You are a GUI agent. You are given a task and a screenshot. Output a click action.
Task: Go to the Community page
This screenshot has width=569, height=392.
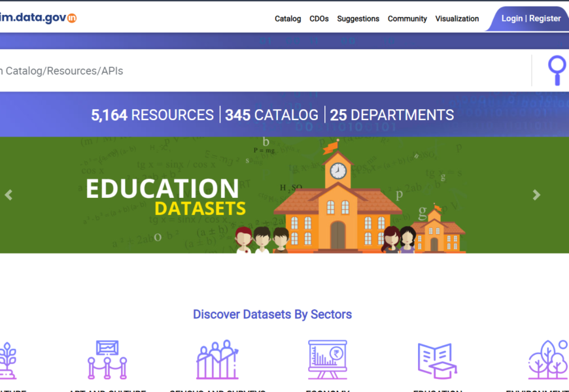pos(407,19)
